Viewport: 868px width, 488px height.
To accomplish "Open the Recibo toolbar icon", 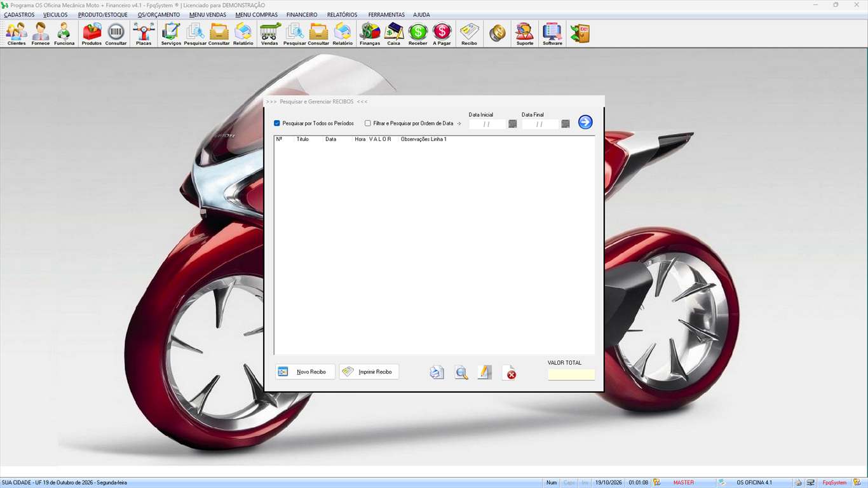I will tap(469, 34).
